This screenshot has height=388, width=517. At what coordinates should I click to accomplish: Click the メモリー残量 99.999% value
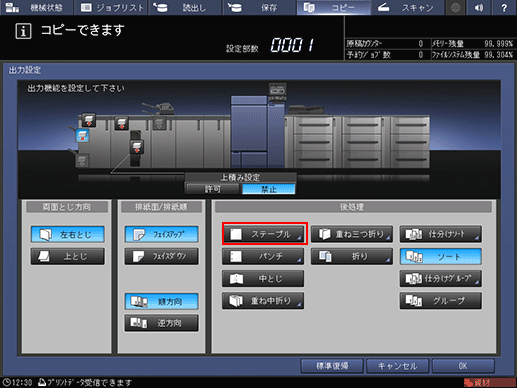click(x=499, y=44)
